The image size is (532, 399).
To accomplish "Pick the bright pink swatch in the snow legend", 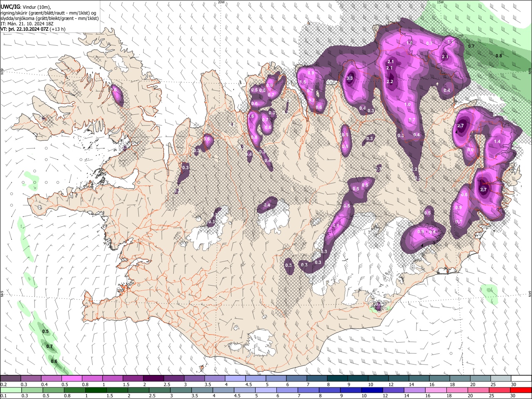I will 71,379.
